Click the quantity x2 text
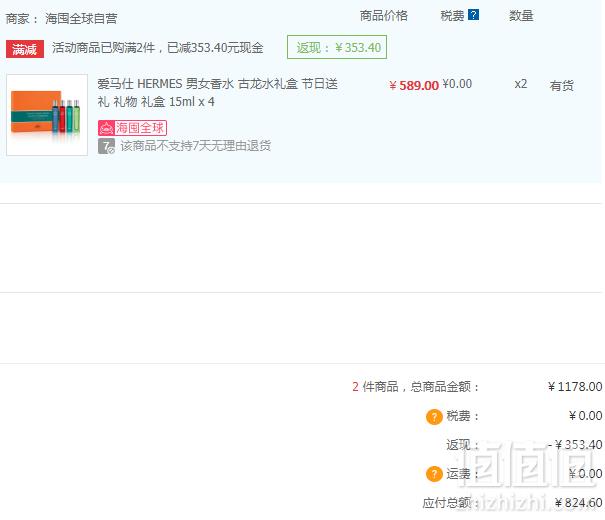The width and height of the screenshot is (605, 520). point(521,84)
